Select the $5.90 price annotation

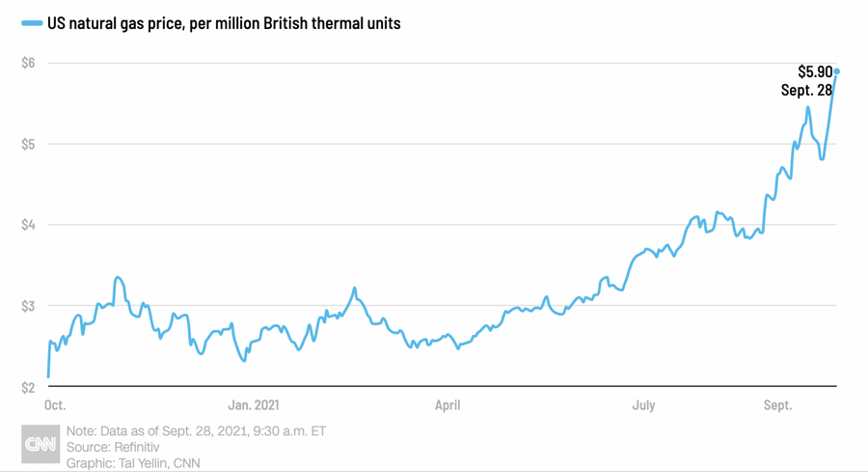click(814, 71)
